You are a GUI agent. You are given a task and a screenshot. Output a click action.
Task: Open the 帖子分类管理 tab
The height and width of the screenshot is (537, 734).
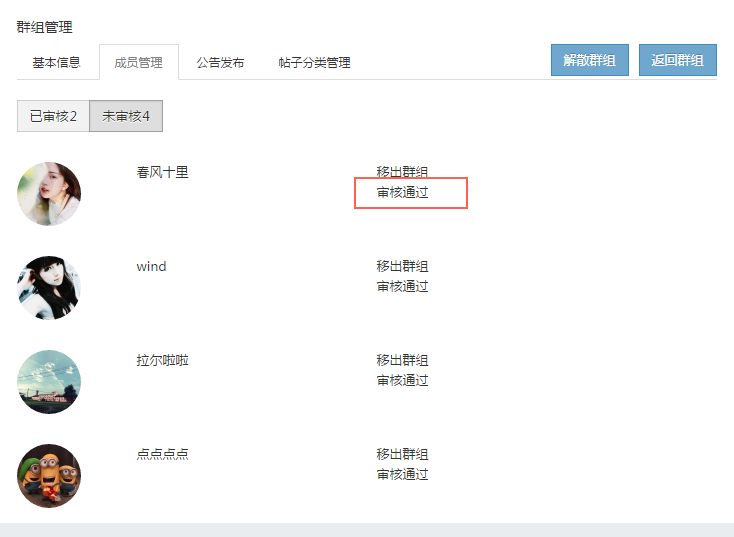[314, 62]
